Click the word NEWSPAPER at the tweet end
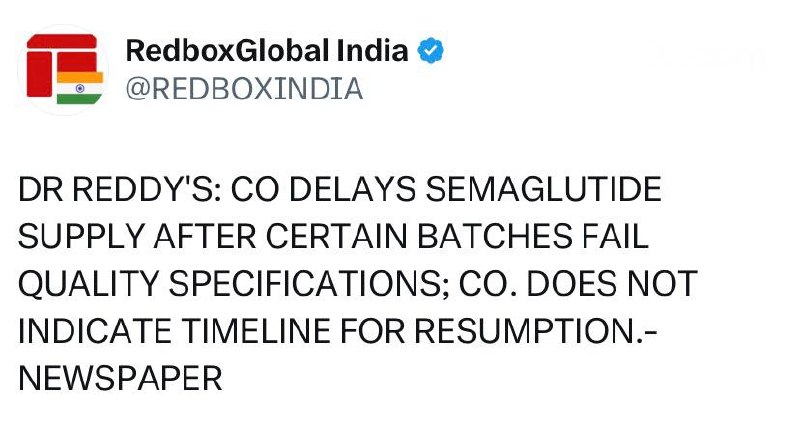This screenshot has width=800, height=424. pos(120,379)
